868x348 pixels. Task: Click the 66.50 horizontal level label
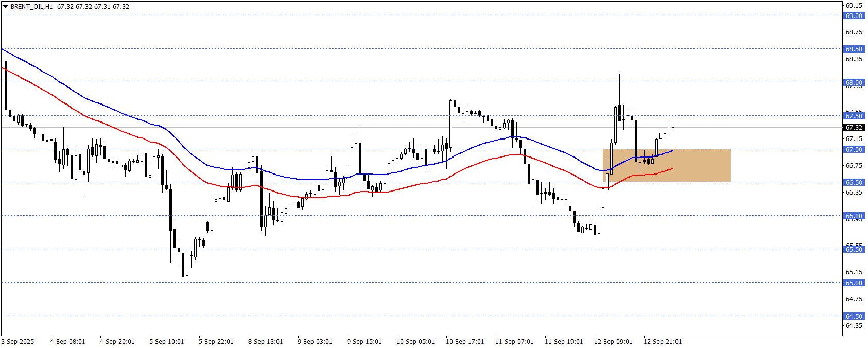pyautogui.click(x=854, y=182)
